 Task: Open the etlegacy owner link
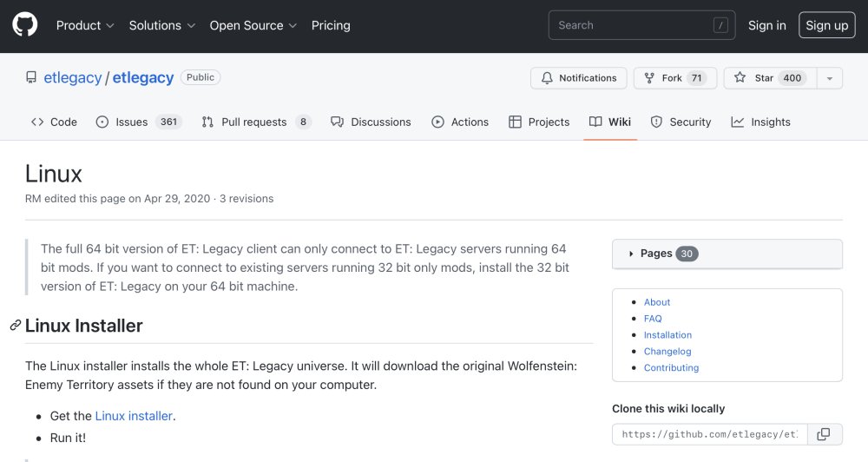tap(73, 77)
